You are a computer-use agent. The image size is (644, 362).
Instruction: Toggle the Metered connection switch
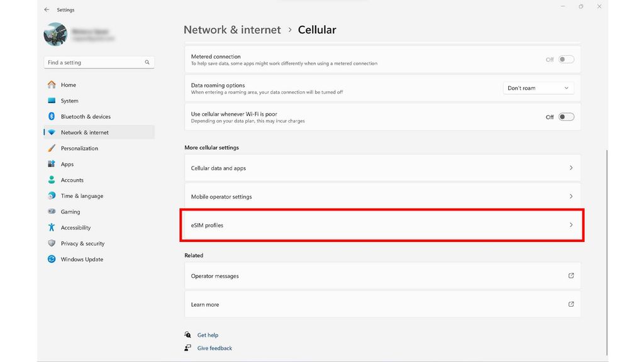565,58
